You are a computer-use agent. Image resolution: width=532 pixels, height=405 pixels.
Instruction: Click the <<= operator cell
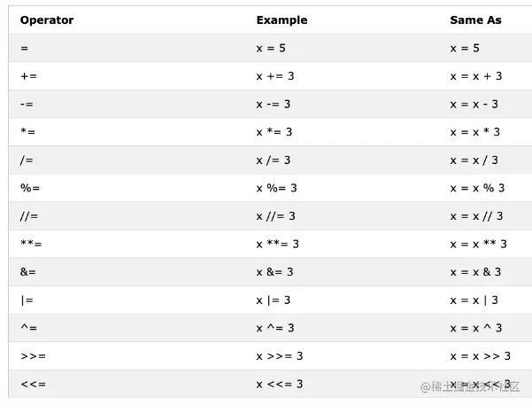pyautogui.click(x=33, y=384)
